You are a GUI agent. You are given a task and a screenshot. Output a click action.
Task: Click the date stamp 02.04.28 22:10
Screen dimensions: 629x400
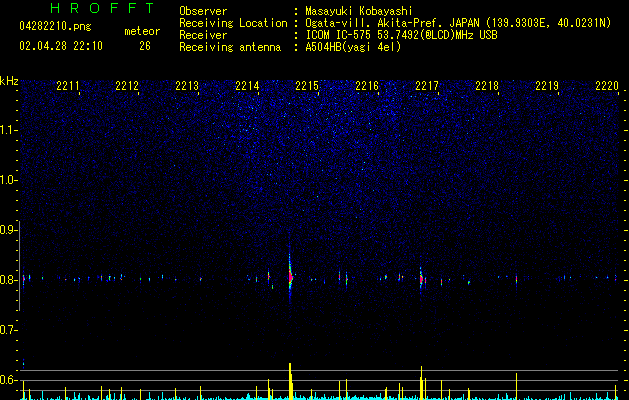point(61,46)
